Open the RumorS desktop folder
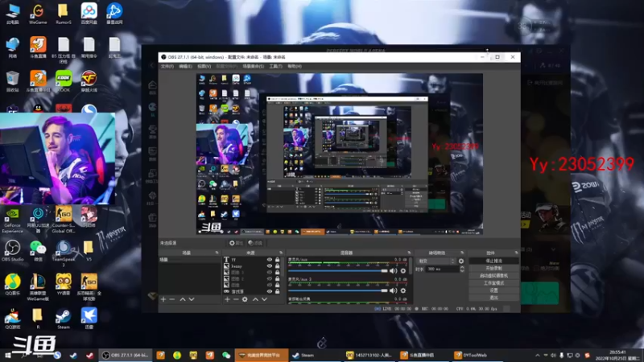The width and height of the screenshot is (644, 362). tap(64, 14)
